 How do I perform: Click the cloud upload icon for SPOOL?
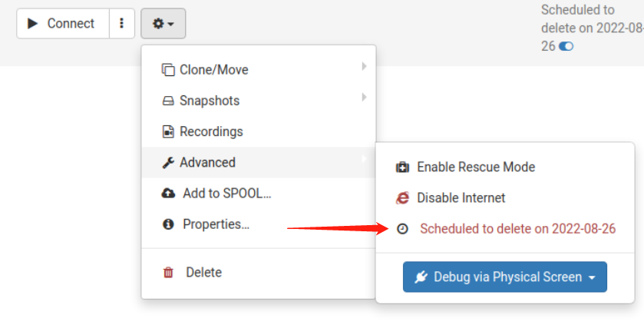(168, 193)
